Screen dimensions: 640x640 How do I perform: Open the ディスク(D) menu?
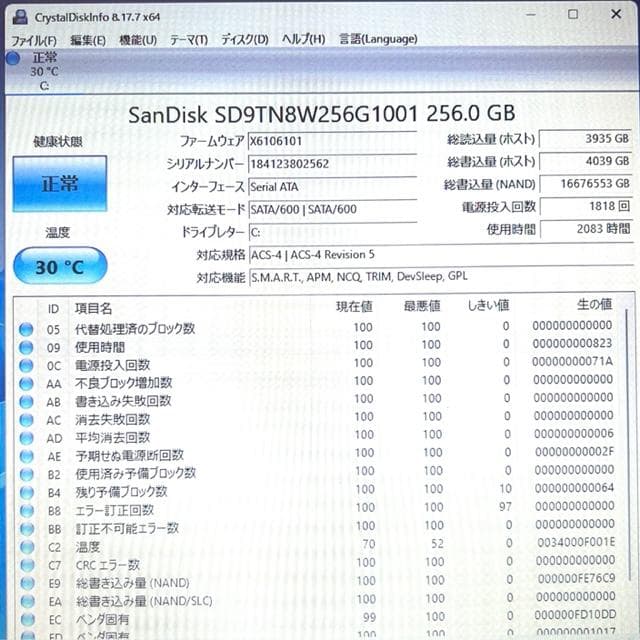pyautogui.click(x=244, y=39)
